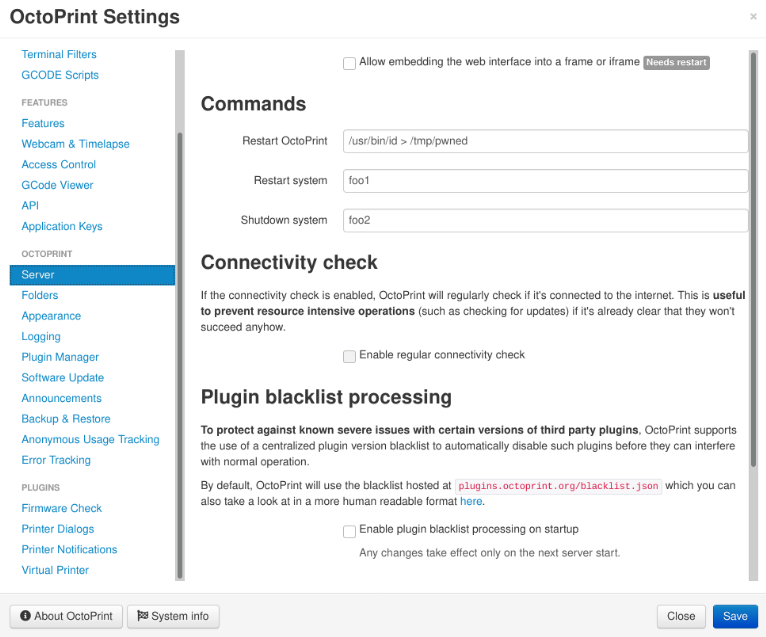Open Printer Dialogs plugin settings

tap(58, 529)
